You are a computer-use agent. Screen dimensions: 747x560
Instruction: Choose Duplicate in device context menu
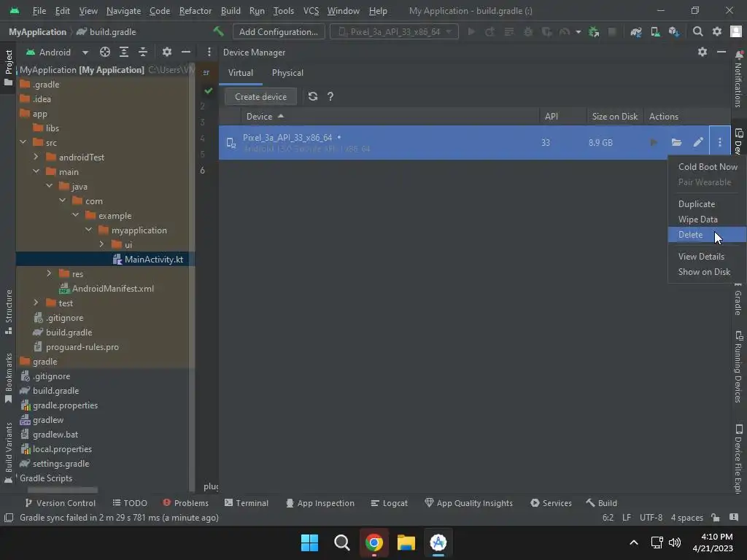click(x=707, y=204)
